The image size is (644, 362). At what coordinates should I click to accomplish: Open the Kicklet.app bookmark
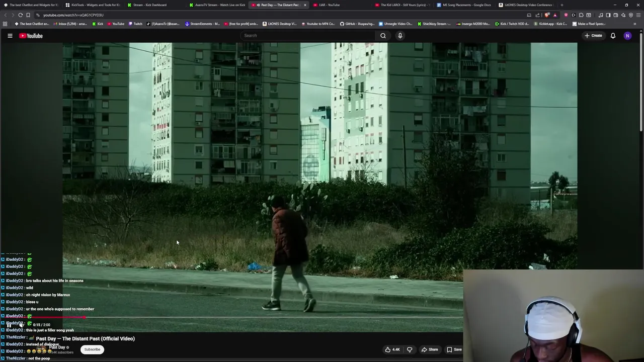point(551,24)
